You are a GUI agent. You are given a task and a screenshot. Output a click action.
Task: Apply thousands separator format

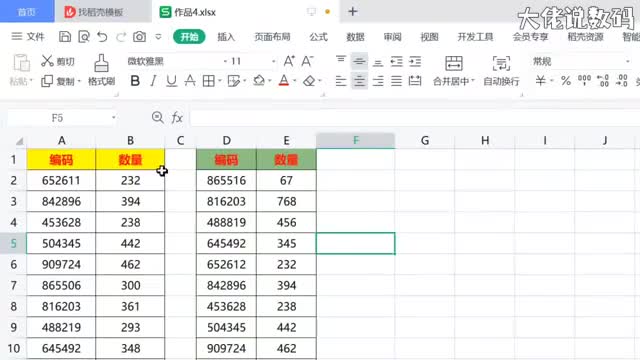584,80
